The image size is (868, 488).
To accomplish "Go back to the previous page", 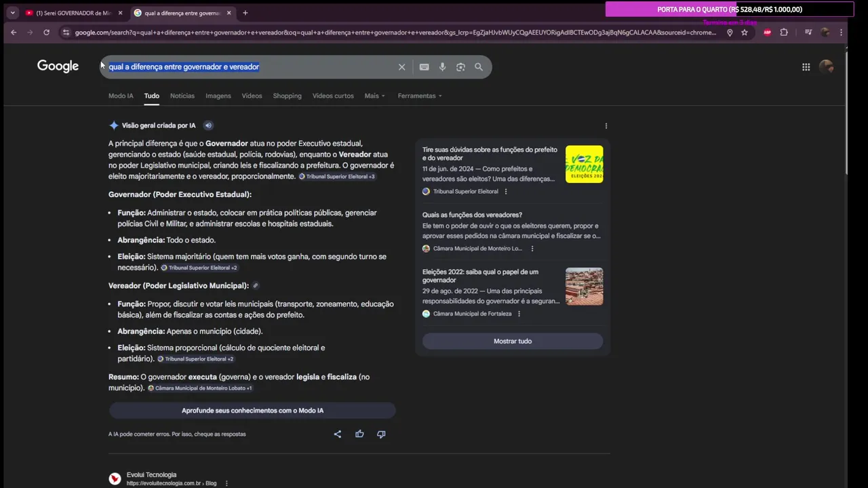I will click(x=14, y=33).
